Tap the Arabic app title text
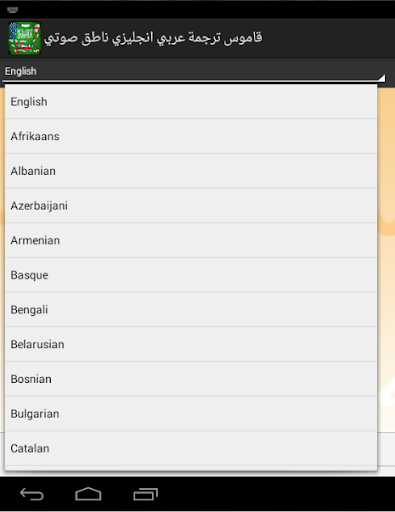 pyautogui.click(x=153, y=38)
